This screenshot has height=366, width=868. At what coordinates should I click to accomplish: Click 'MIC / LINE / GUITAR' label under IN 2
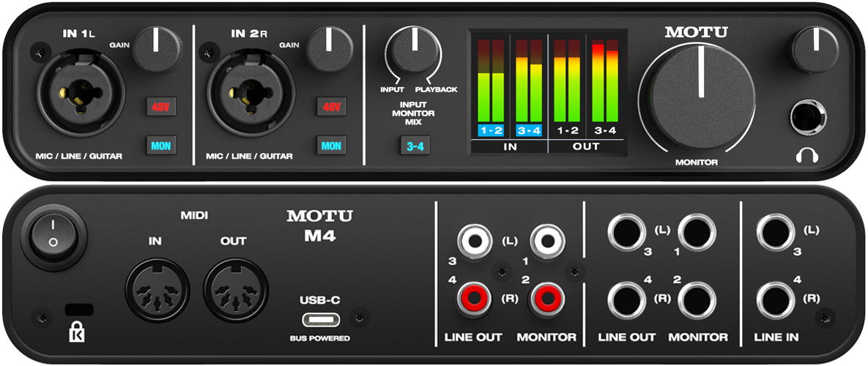point(251,157)
